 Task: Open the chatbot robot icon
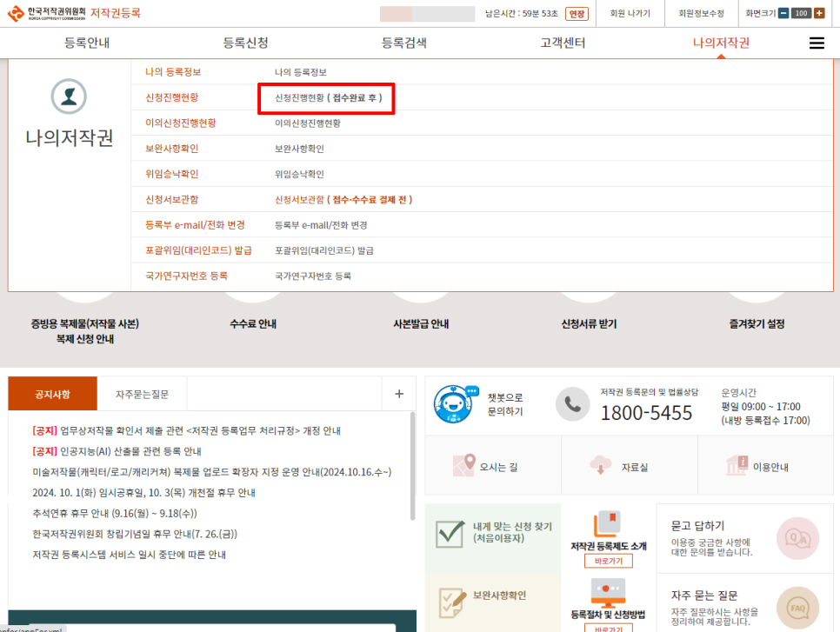click(x=456, y=404)
